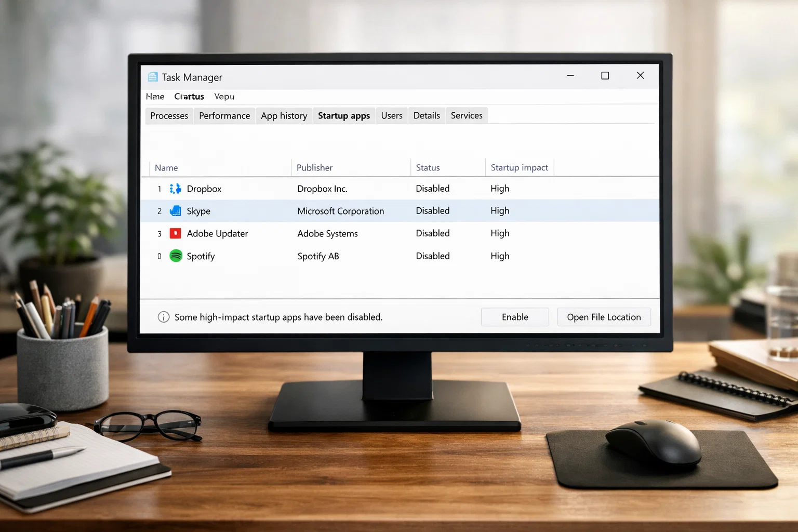Click the Dropbox app icon
Screen dimensions: 798x532
pyautogui.click(x=176, y=189)
